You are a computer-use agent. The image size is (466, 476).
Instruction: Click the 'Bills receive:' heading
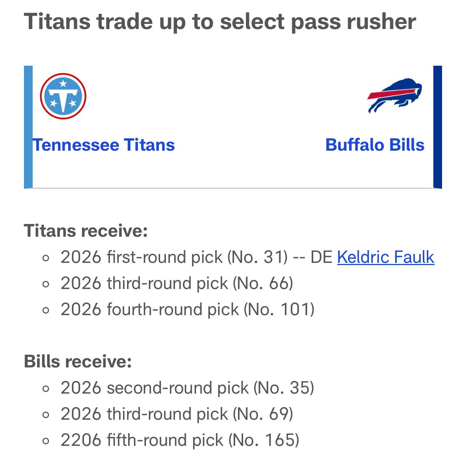tap(78, 361)
